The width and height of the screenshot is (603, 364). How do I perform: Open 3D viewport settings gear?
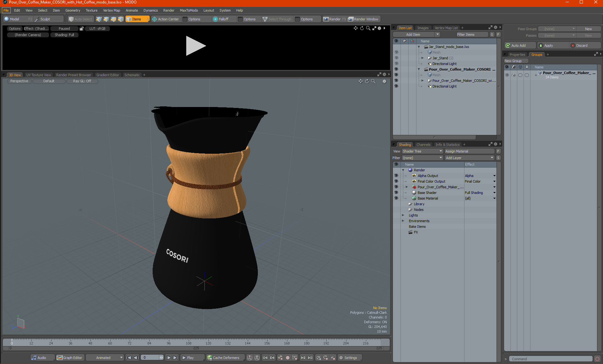(384, 81)
